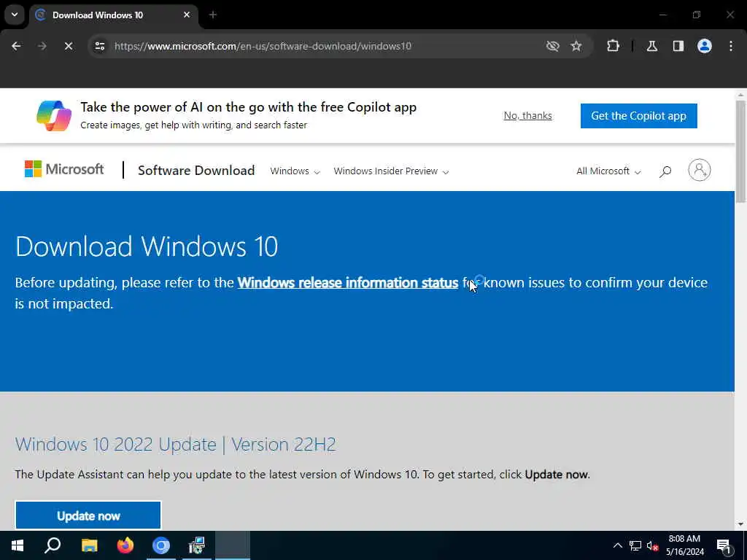
Task: Dismiss banner with No, thanks
Action: point(528,116)
